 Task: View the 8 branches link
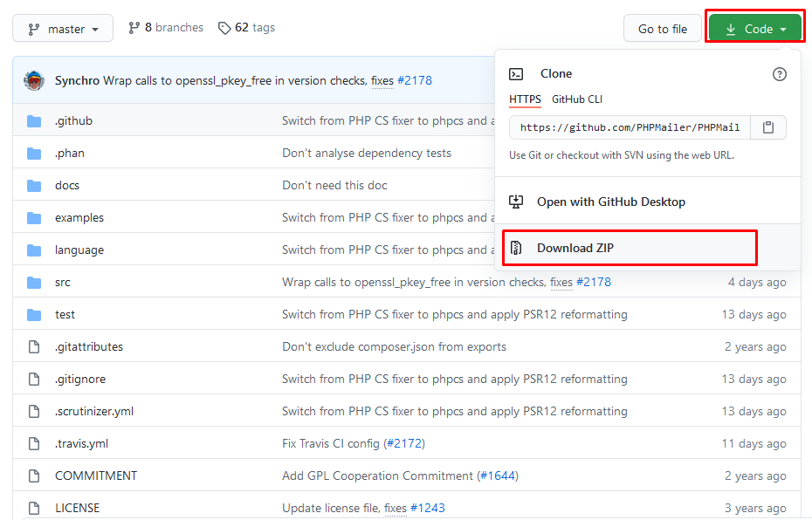(166, 27)
